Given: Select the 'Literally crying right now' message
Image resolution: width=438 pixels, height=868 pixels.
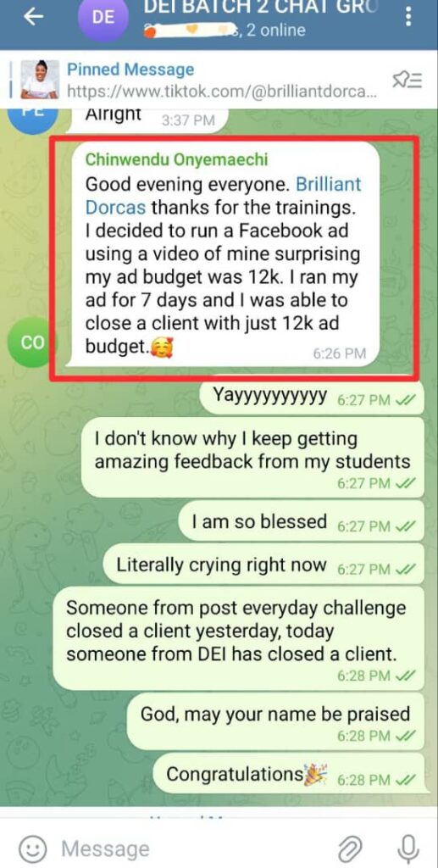Looking at the screenshot, I should click(264, 565).
